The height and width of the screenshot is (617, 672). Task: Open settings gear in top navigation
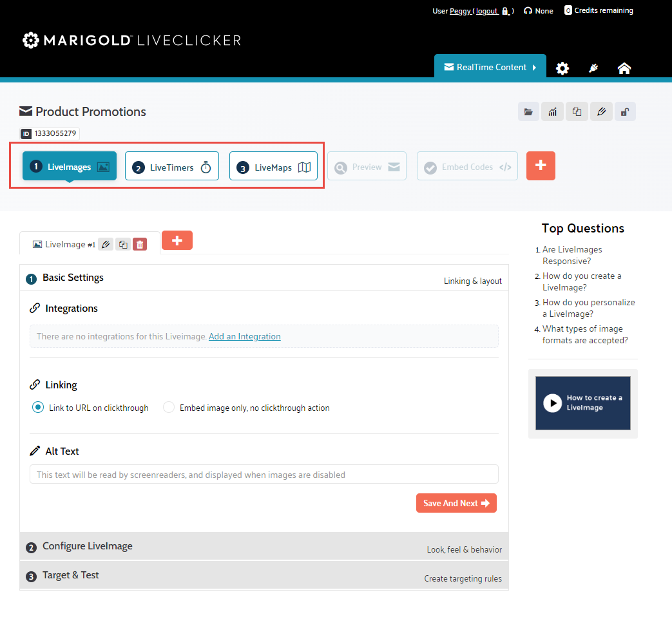click(562, 68)
